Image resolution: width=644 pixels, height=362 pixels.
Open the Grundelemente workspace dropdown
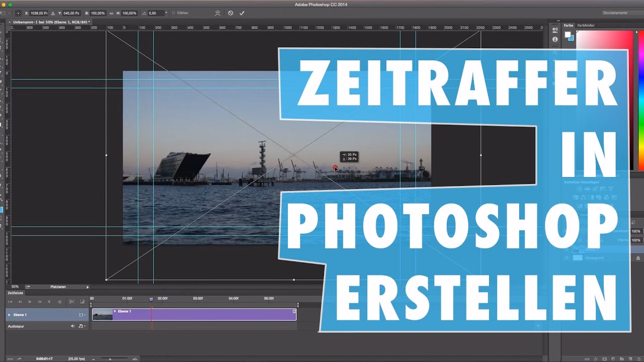622,13
